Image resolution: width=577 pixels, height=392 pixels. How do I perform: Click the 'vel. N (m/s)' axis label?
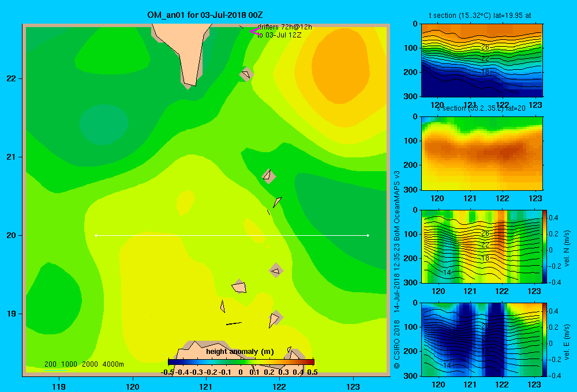tap(567, 248)
